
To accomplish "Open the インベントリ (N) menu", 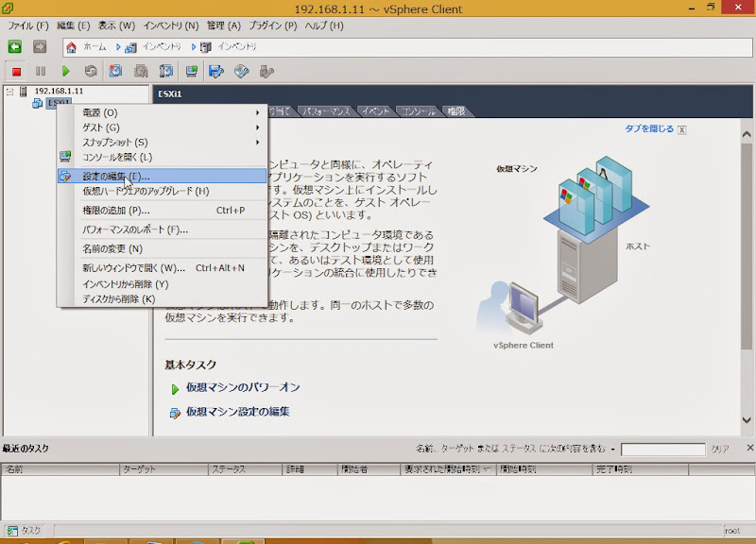I will click(x=171, y=26).
